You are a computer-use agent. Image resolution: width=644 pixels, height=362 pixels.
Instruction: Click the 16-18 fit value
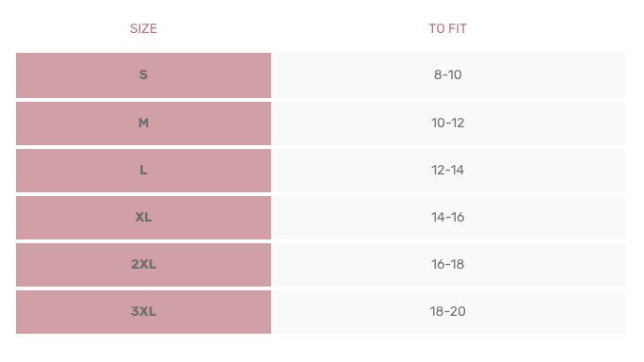447,264
